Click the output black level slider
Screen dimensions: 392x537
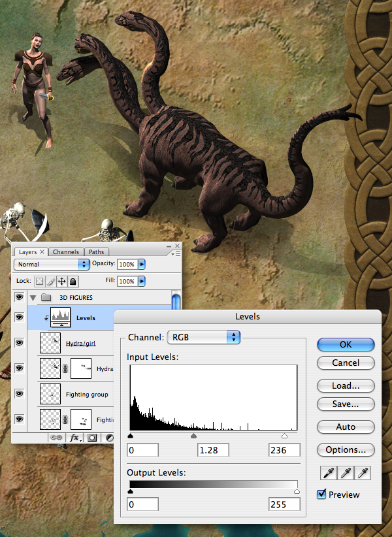coord(130,491)
